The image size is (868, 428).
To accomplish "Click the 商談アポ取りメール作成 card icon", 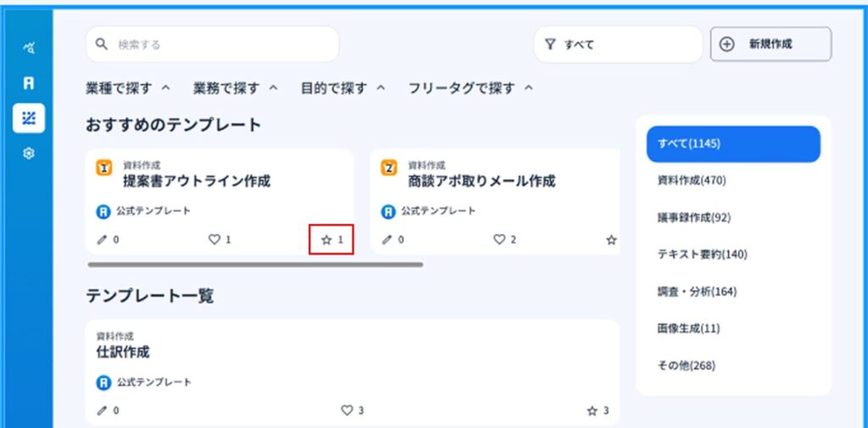I will point(389,168).
